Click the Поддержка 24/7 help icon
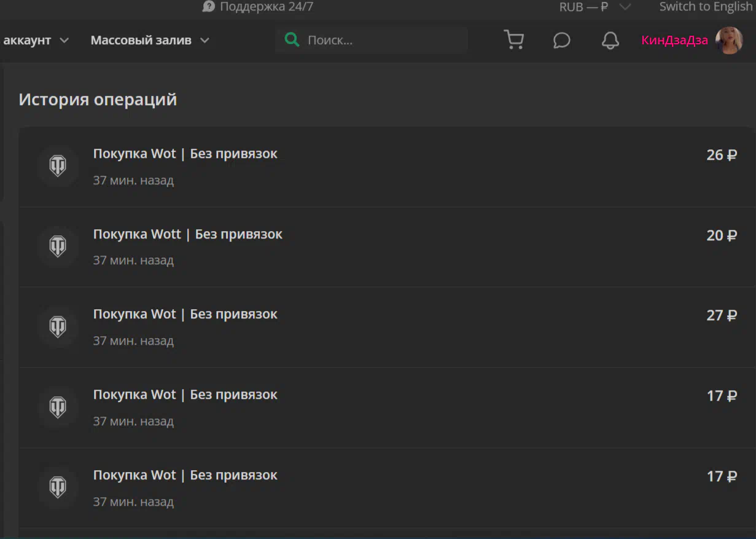756x539 pixels. [209, 7]
